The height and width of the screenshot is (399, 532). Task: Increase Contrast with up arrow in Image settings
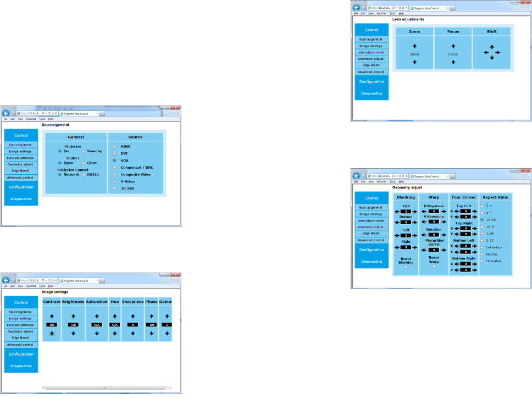[x=52, y=316]
